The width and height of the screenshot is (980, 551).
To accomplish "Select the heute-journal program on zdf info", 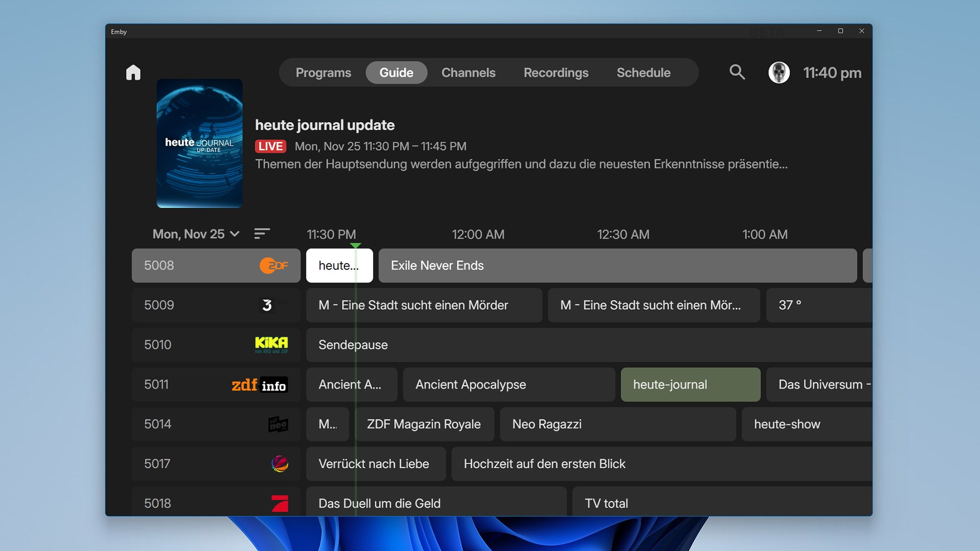I will pos(690,384).
